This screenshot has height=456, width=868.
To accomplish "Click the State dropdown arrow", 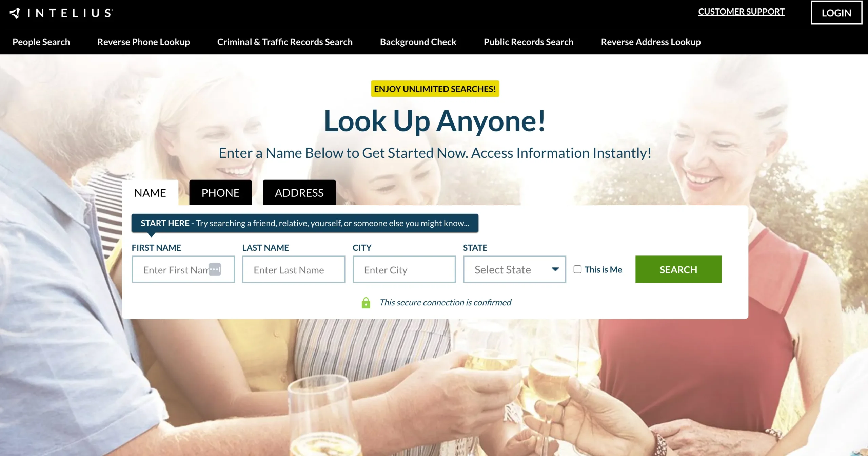I will tap(555, 269).
